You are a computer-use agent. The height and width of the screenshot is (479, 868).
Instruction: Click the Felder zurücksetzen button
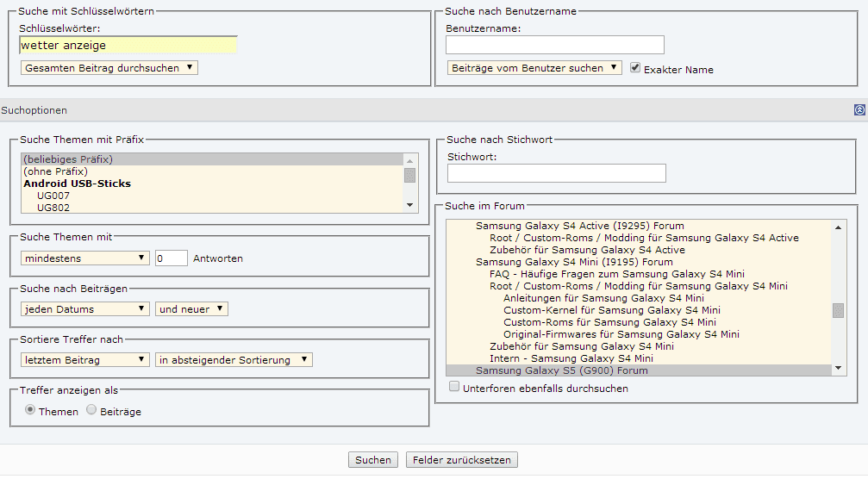[x=462, y=460]
